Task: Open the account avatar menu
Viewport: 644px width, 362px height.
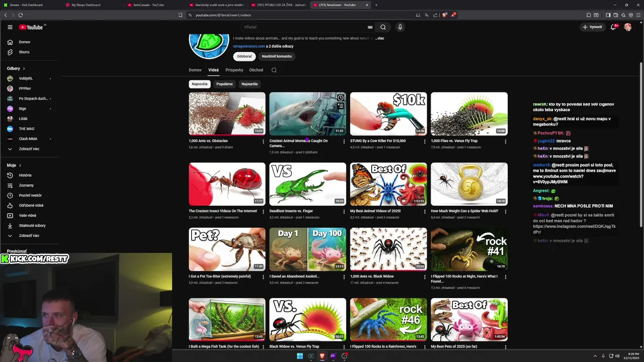Action: (628, 27)
